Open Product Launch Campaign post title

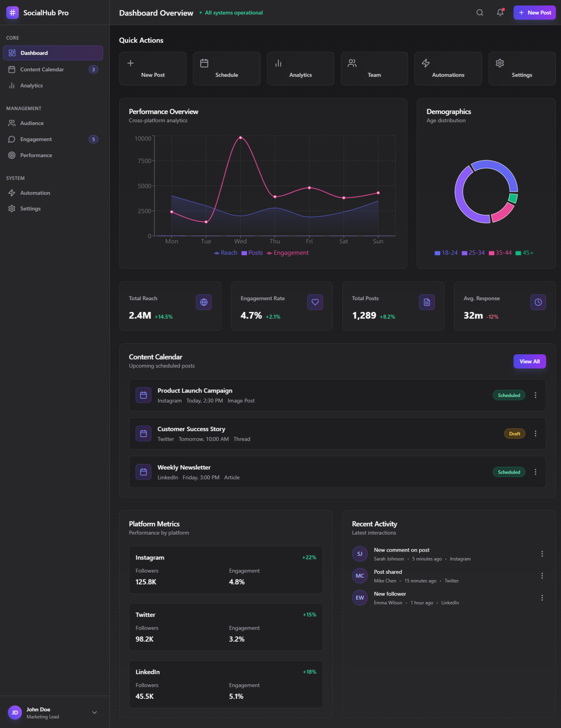[195, 390]
